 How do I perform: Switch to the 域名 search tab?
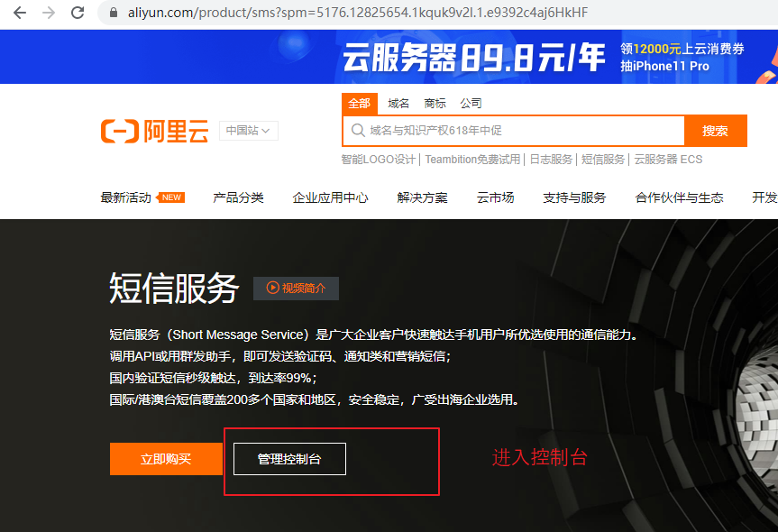point(398,103)
